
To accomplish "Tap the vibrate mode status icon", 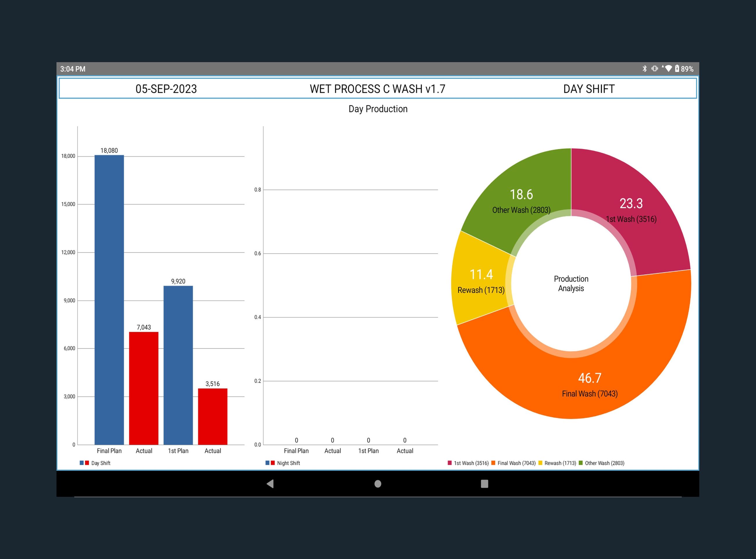I will (x=655, y=69).
